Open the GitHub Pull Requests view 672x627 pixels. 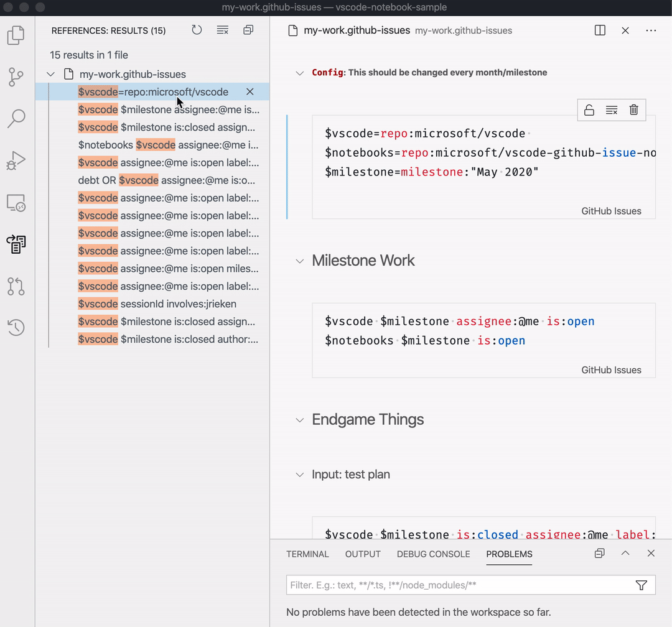pyautogui.click(x=16, y=286)
